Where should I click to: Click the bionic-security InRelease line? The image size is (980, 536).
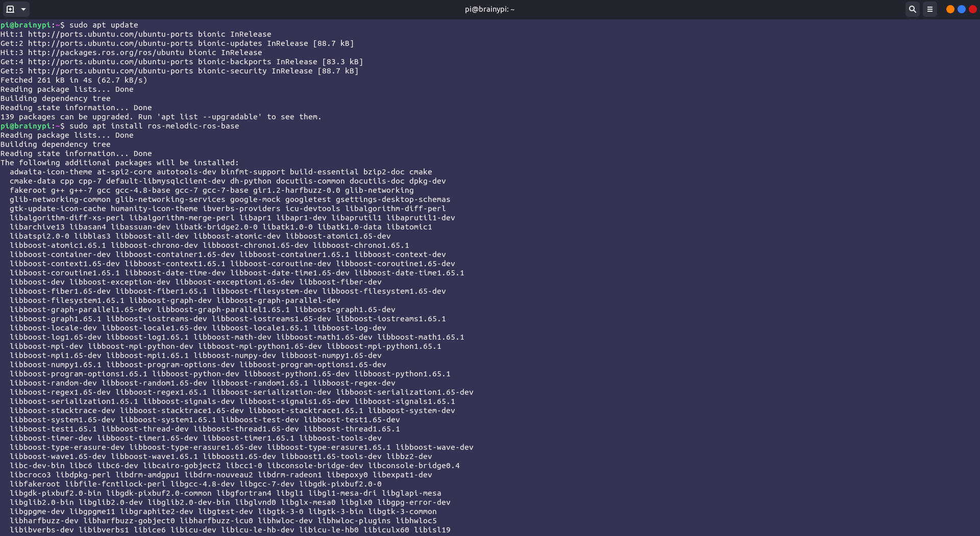tap(179, 71)
